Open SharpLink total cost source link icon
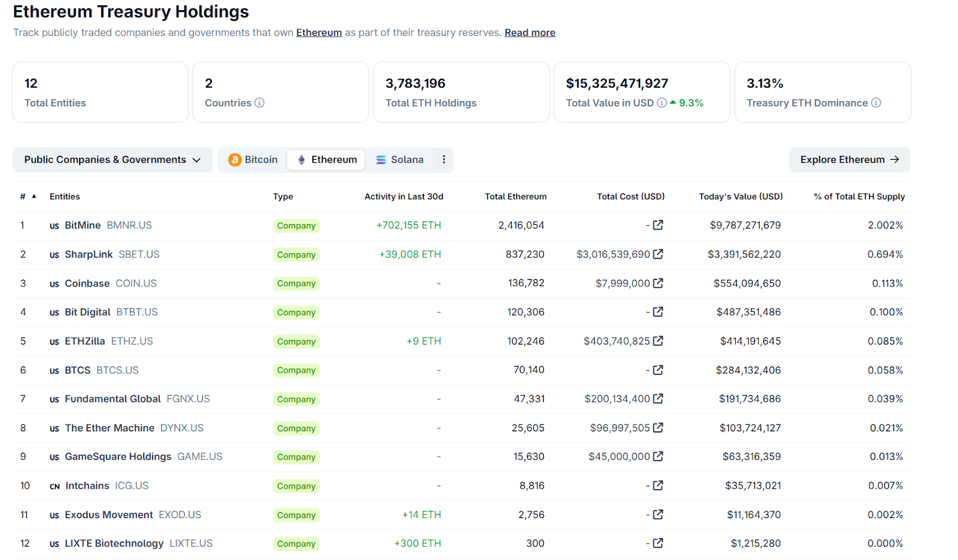 click(658, 254)
